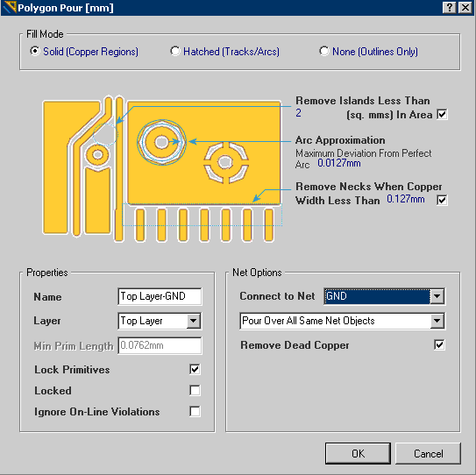Edit arc approximation value 0.0127mm

pos(339,163)
